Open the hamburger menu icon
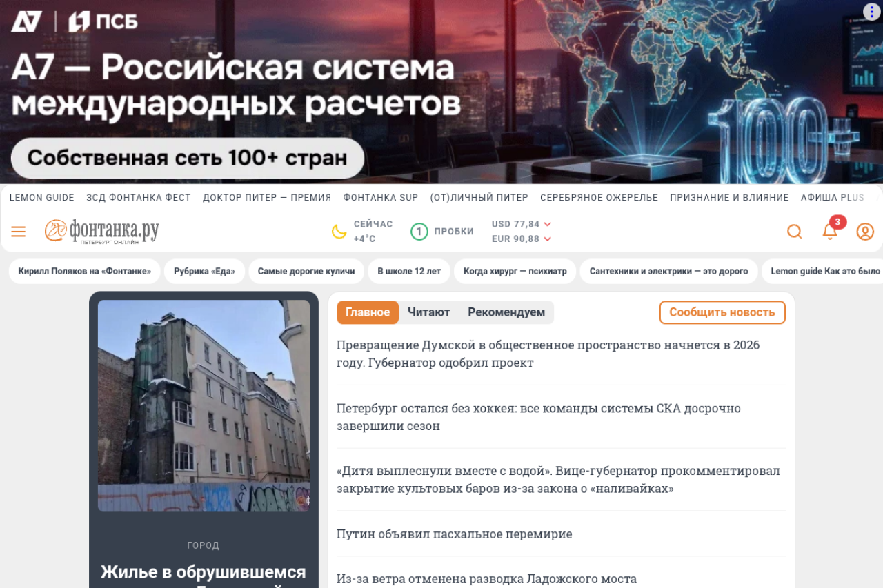 [x=19, y=232]
